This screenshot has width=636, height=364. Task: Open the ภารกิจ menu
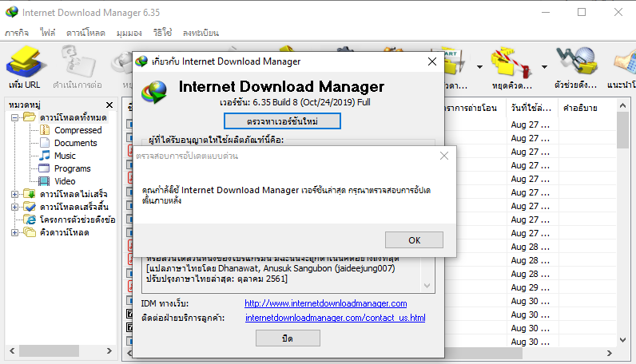tap(17, 33)
